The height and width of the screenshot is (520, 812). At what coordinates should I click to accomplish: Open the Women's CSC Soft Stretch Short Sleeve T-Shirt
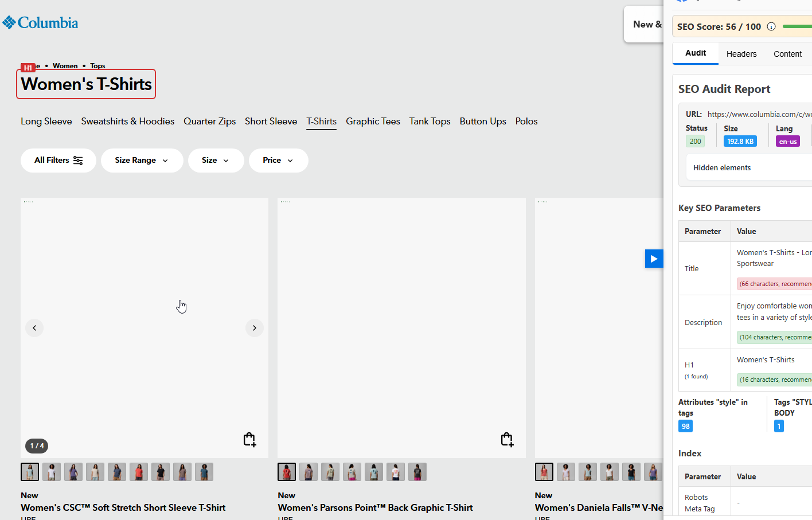(123, 507)
